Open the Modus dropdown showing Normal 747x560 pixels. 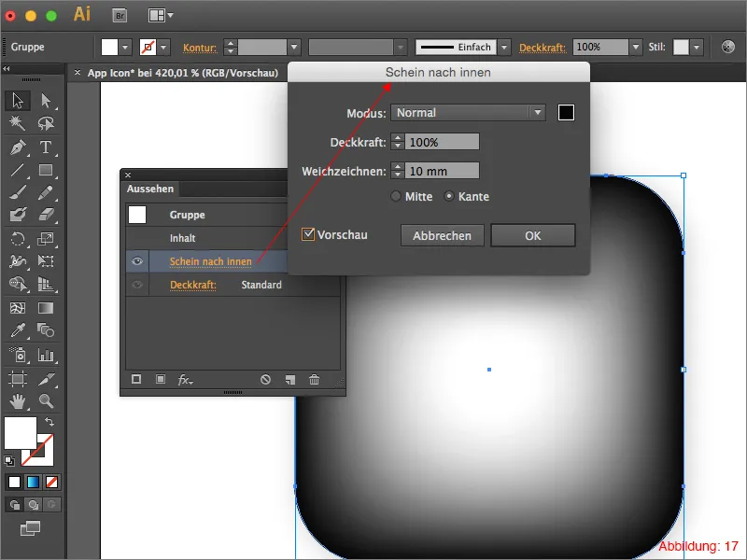pyautogui.click(x=468, y=113)
